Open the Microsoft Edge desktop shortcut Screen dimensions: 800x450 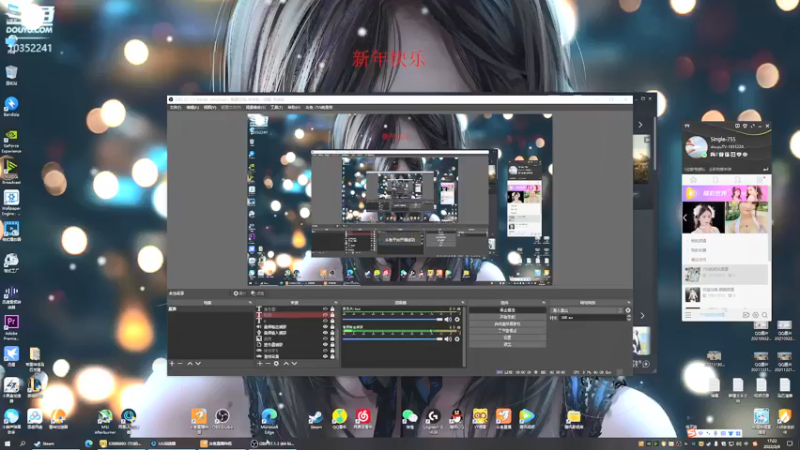click(269, 421)
